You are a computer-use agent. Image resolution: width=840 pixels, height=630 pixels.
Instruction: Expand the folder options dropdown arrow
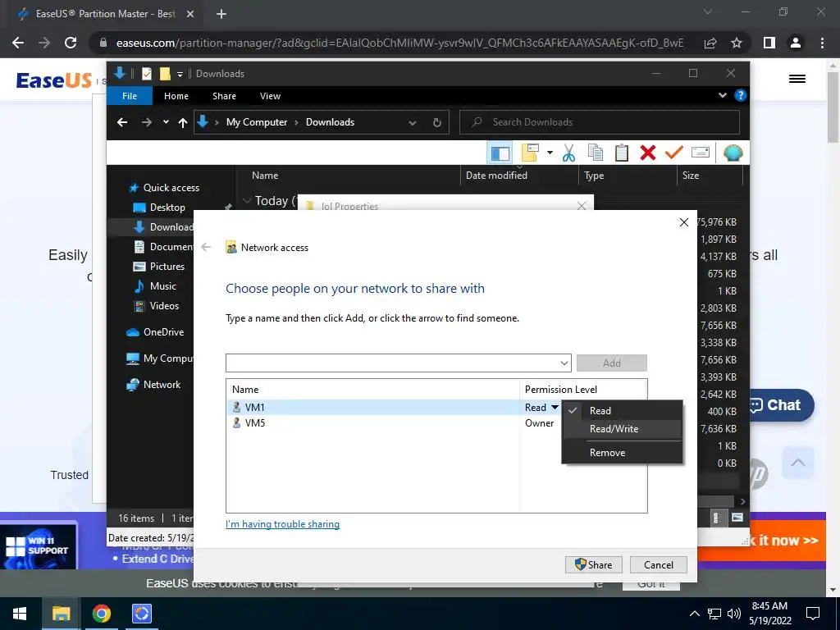(x=550, y=153)
